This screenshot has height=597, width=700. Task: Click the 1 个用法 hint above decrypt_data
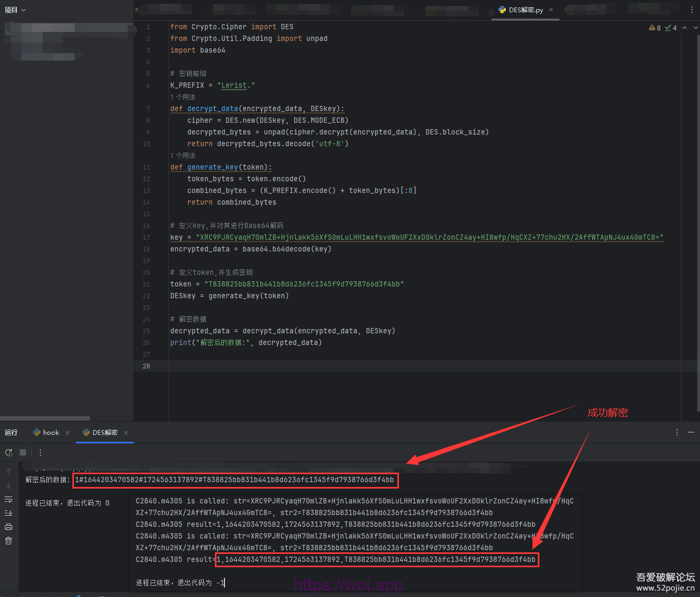[x=183, y=97]
